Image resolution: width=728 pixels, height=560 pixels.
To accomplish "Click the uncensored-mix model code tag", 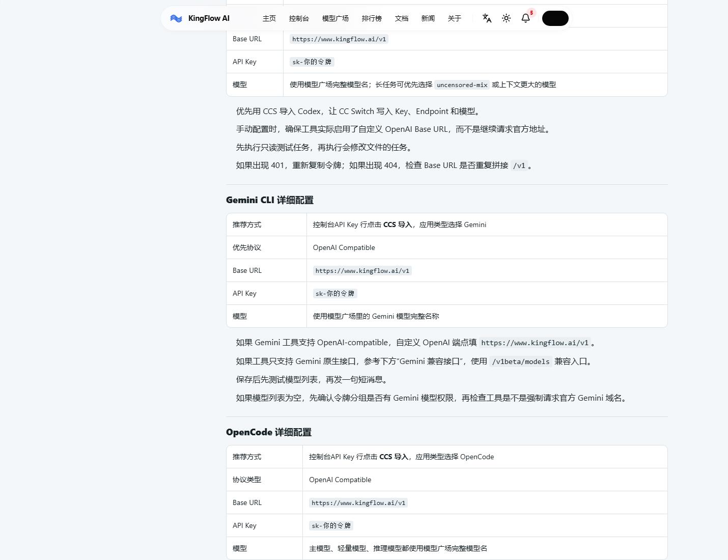I will (x=462, y=85).
